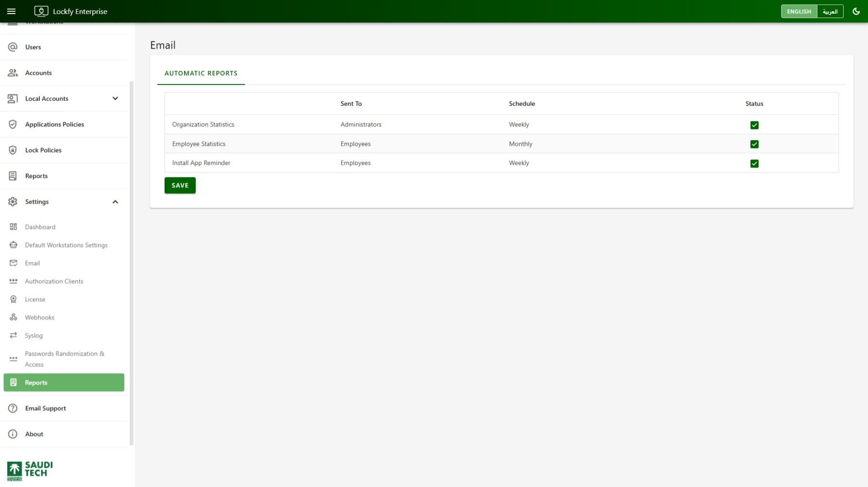Image resolution: width=868 pixels, height=487 pixels.
Task: Click the Save button
Action: (x=180, y=185)
